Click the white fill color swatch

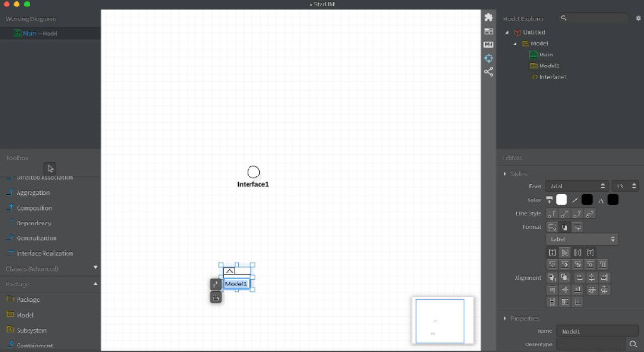click(562, 200)
